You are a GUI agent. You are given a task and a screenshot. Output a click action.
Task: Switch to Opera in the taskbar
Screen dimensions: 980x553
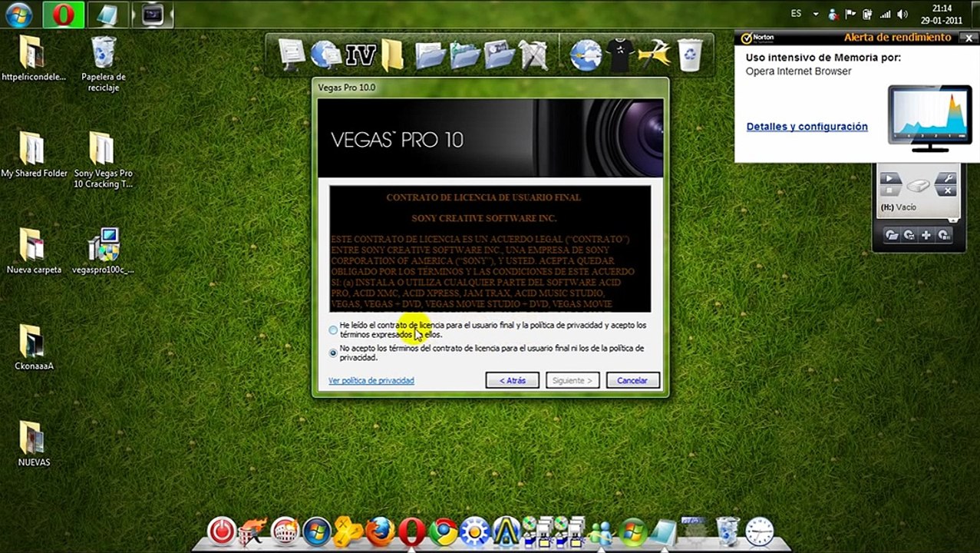click(x=63, y=15)
